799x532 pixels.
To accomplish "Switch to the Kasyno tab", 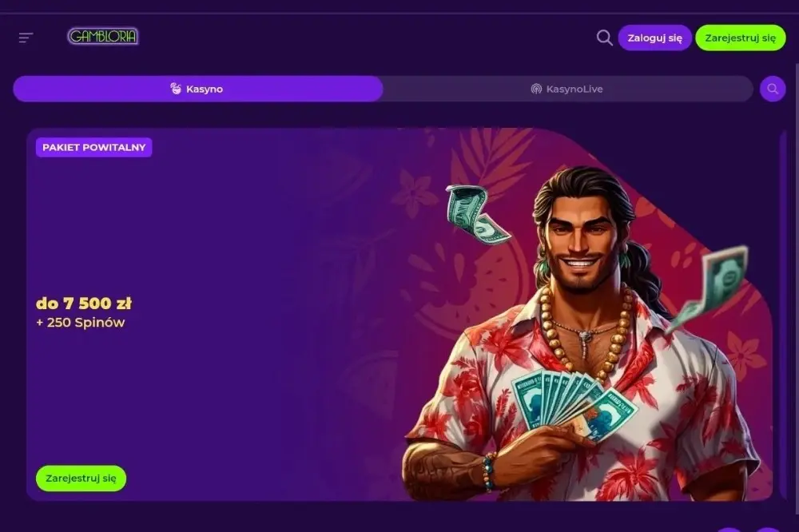I will pyautogui.click(x=197, y=89).
